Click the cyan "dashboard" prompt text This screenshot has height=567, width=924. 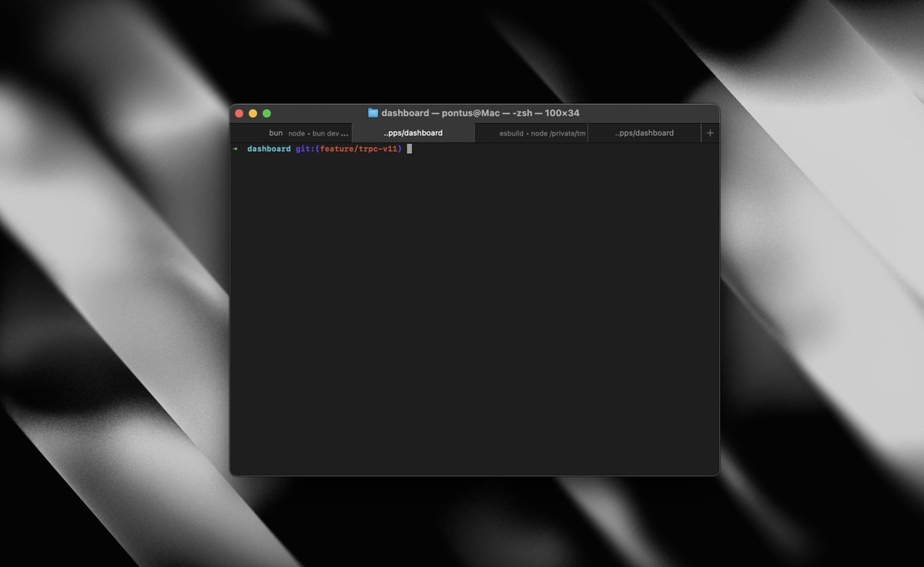pos(269,149)
